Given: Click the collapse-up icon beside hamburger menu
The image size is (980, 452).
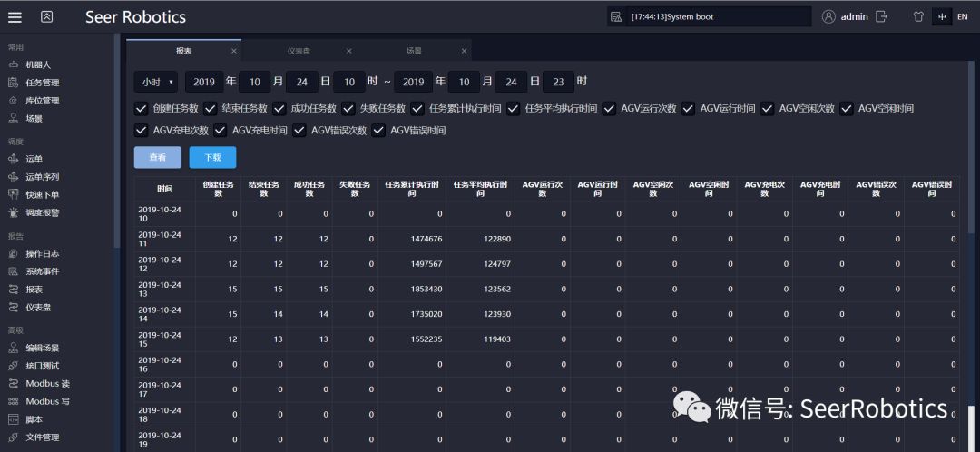Looking at the screenshot, I should tap(47, 16).
